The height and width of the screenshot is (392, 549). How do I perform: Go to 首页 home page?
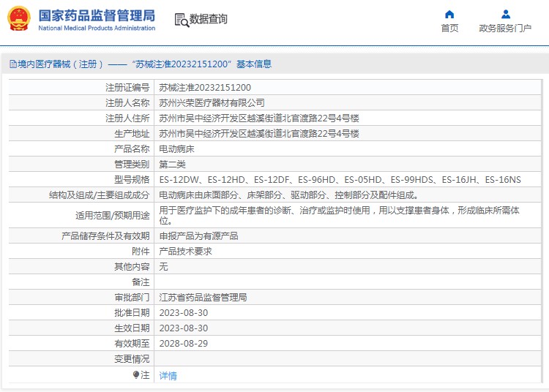click(449, 29)
